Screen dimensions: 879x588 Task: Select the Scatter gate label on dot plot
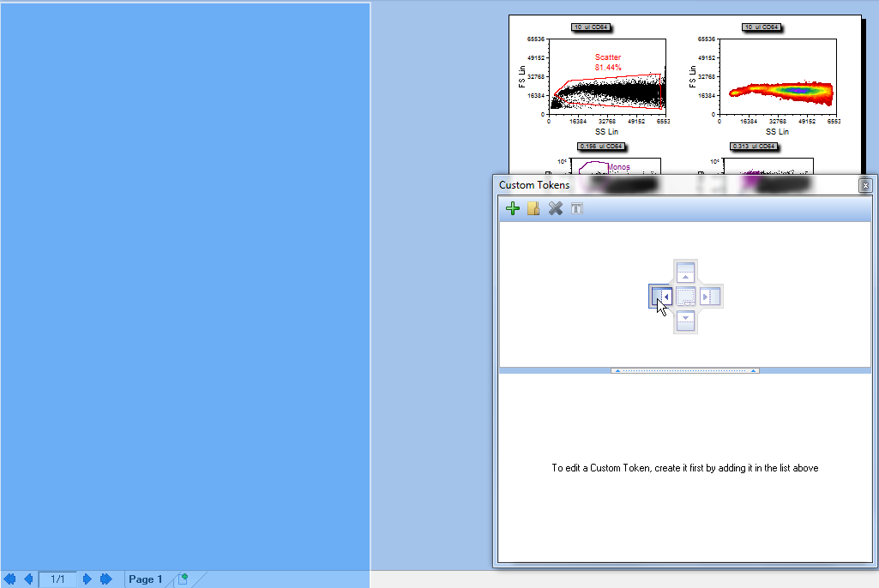click(608, 57)
